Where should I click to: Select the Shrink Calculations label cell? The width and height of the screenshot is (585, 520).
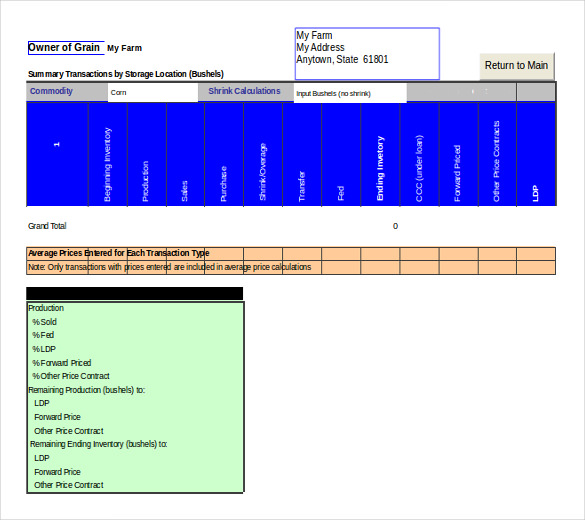coord(245,91)
